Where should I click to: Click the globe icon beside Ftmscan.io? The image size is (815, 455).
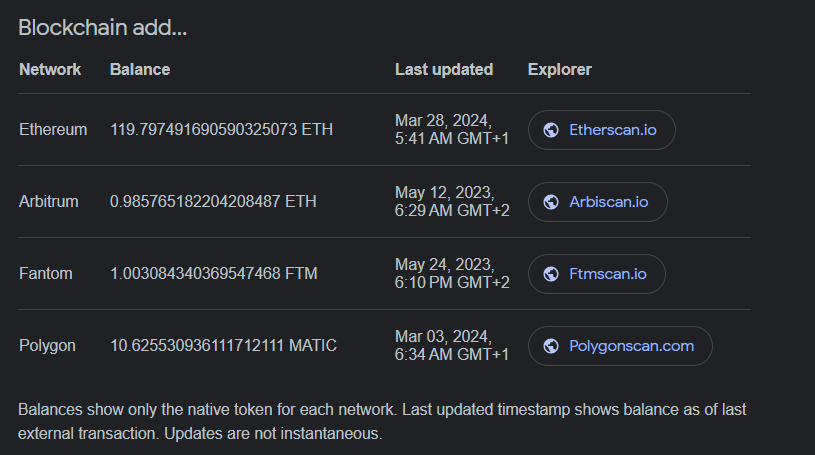[551, 274]
